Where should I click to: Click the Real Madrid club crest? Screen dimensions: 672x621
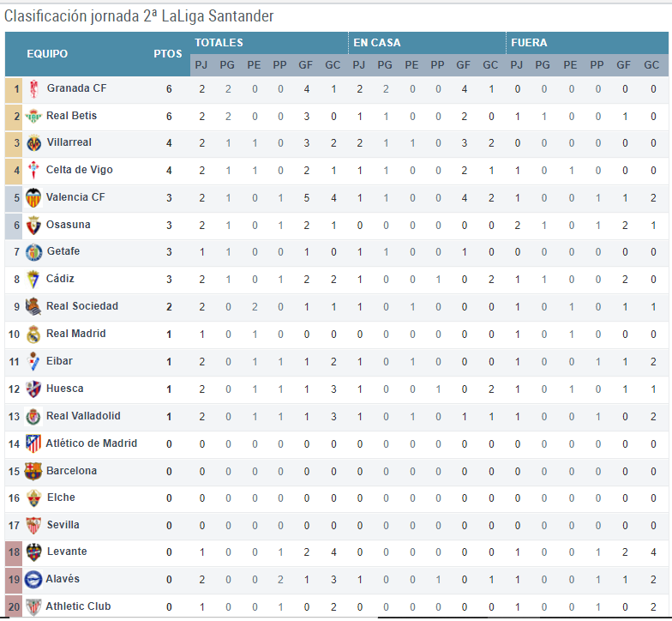[34, 335]
